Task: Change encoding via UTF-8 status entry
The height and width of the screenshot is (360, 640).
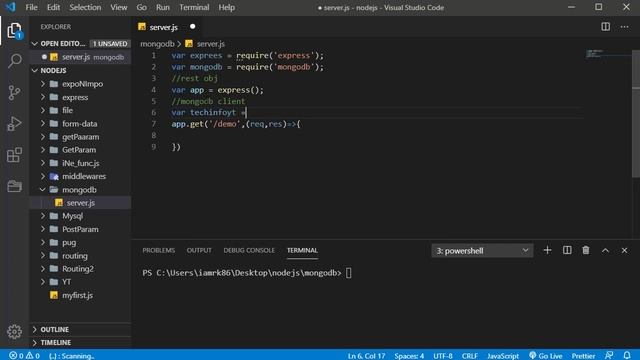Action: (442, 356)
